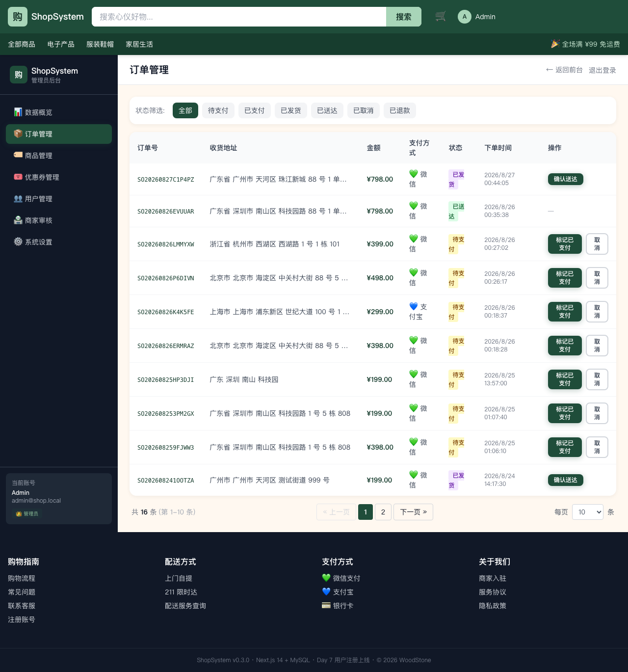The width and height of the screenshot is (628, 672).
Task: Open 商家审核 in the sidebar
Action: click(59, 220)
